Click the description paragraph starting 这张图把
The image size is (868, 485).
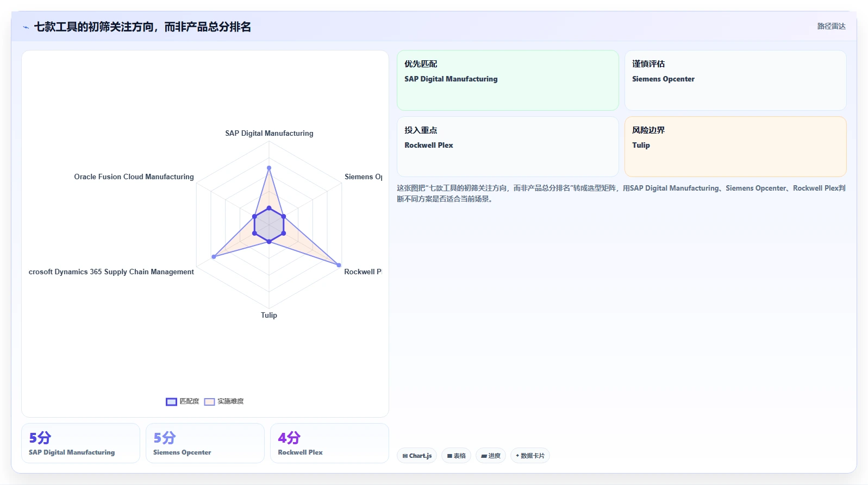pos(621,193)
